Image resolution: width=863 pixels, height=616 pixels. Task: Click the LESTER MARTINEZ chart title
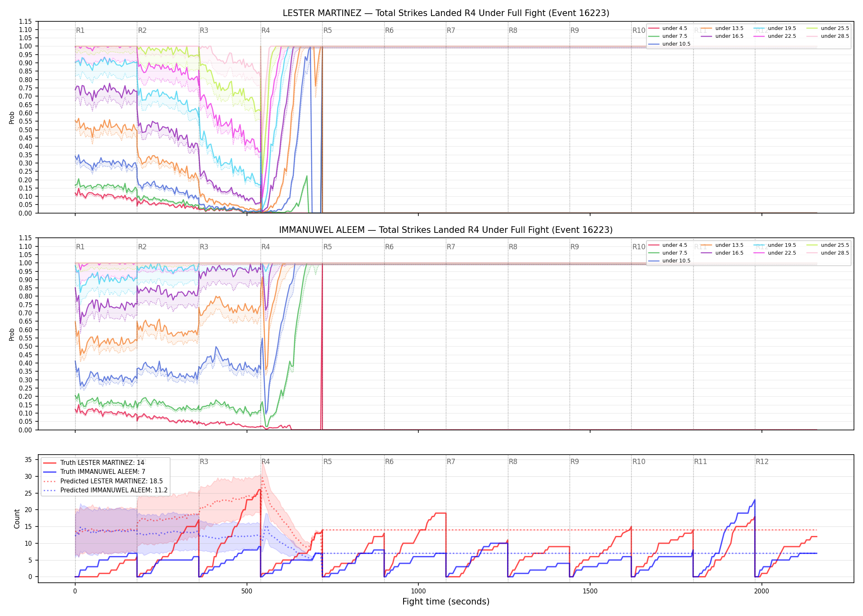tap(446, 13)
